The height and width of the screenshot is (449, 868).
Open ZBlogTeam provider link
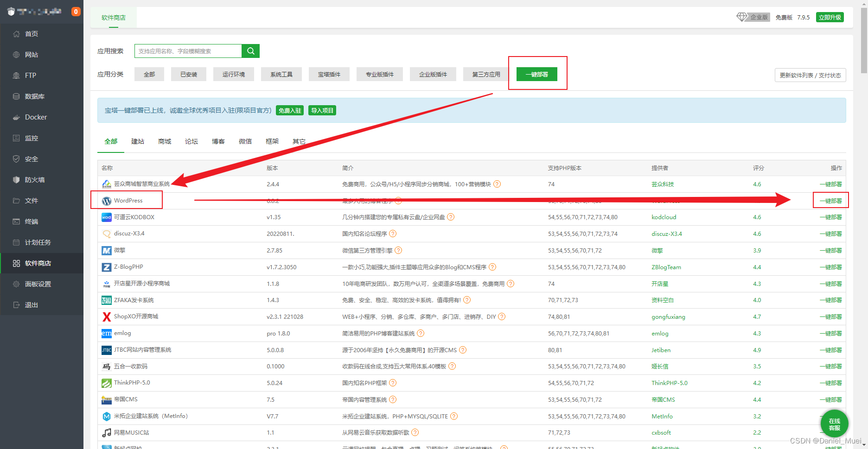point(666,267)
